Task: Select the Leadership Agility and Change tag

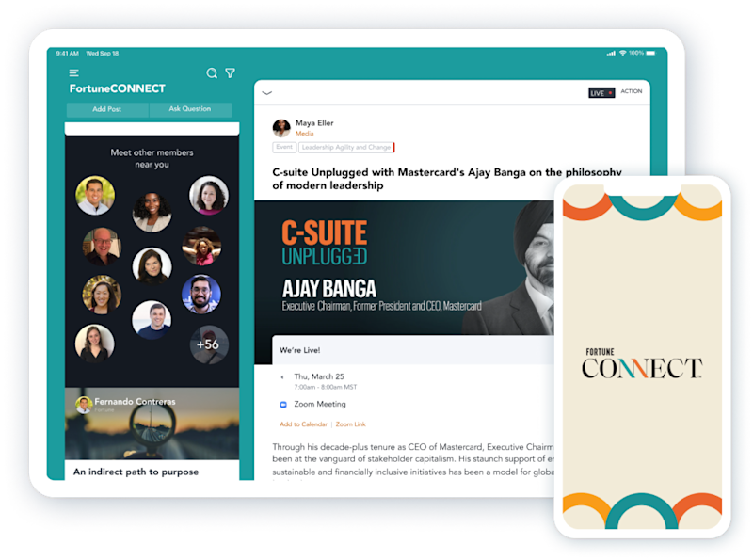Action: click(346, 147)
